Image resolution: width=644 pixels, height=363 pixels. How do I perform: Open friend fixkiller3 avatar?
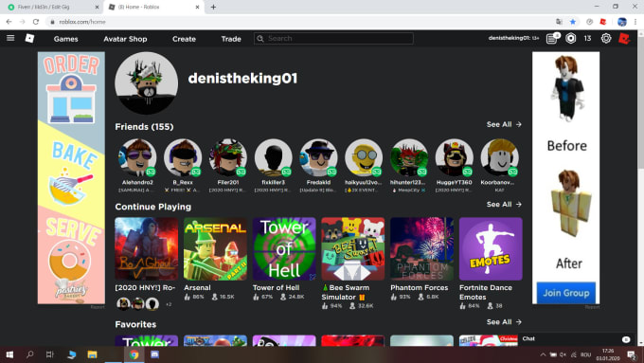[273, 157]
